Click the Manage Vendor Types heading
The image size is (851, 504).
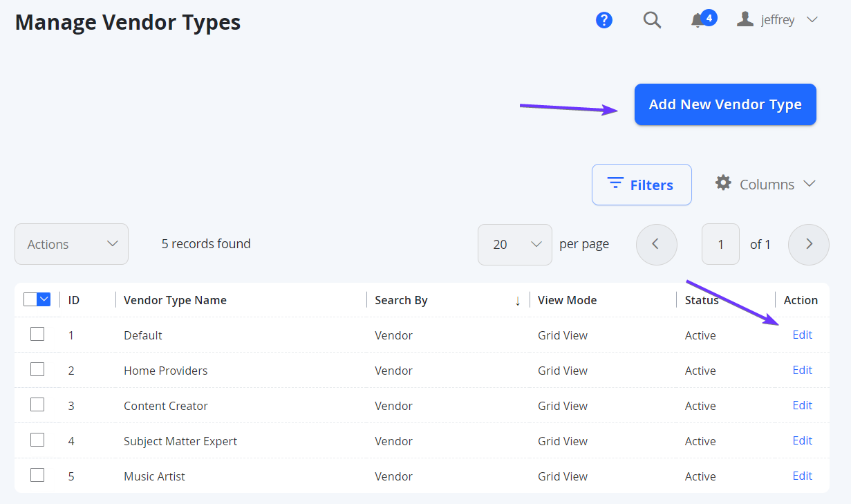point(128,22)
